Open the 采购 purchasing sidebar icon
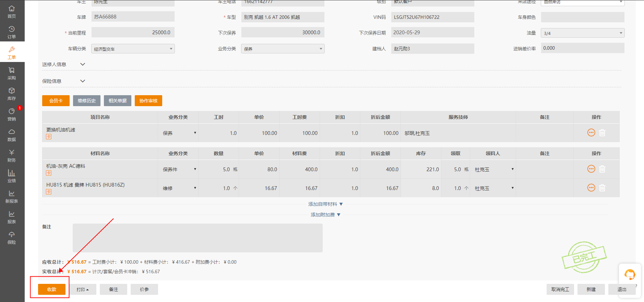 pos(12,73)
